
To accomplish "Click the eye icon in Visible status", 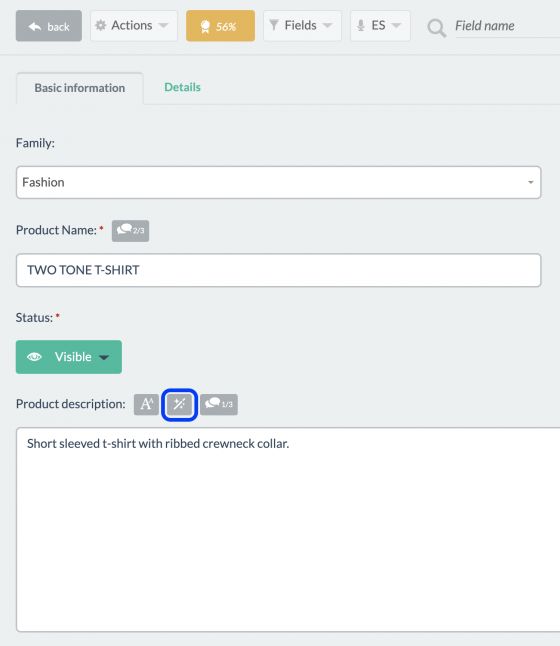I will 34,357.
